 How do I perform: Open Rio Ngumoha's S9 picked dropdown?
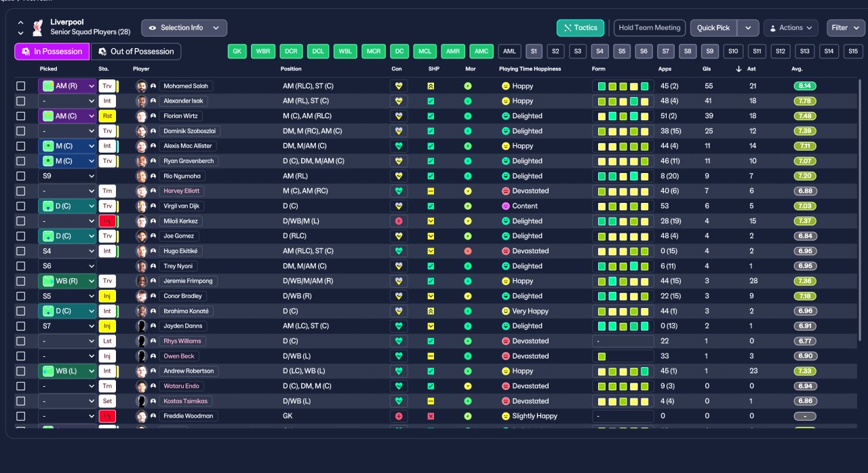click(67, 176)
